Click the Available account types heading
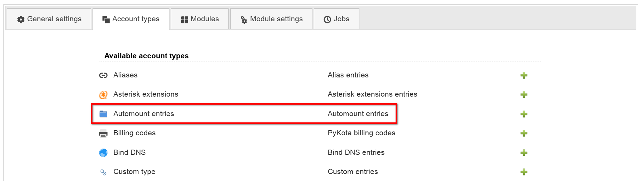 click(x=146, y=56)
